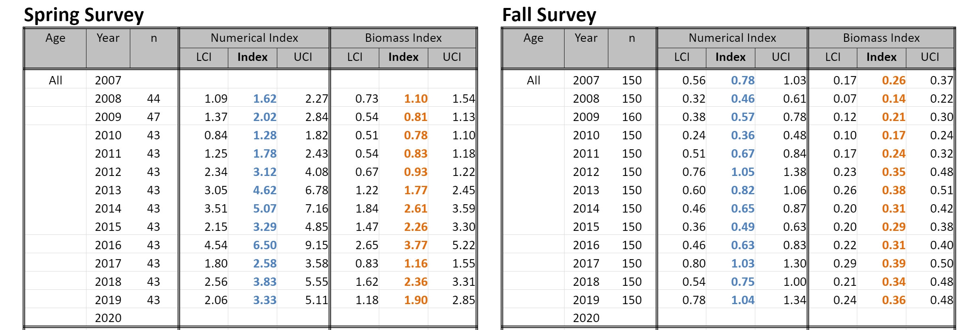Select the Fall Biomass Index header cell
Viewport: 980px width, 330px height.
pyautogui.click(x=881, y=38)
